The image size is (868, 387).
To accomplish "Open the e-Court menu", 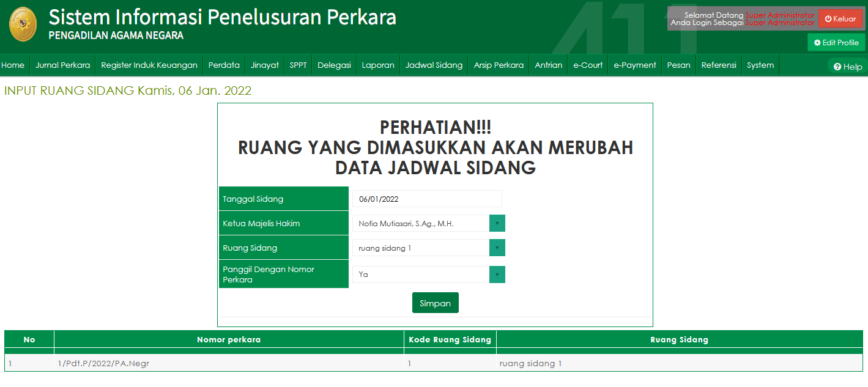I will pyautogui.click(x=587, y=64).
